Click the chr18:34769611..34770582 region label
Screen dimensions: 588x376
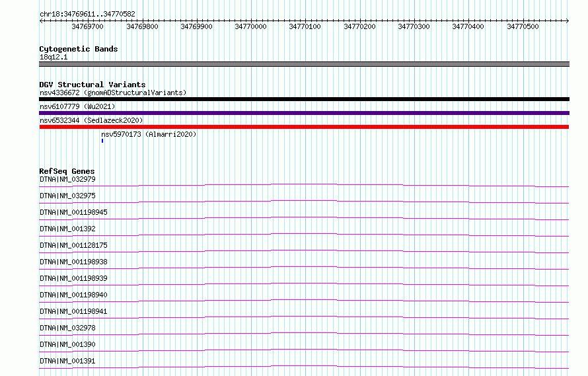click(87, 14)
